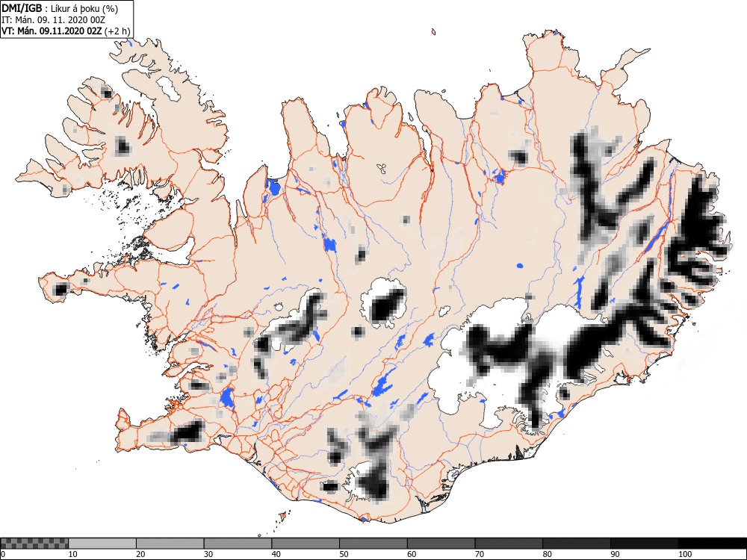
Task: Select the 60–70 percent dark gray legend swatch
Action: click(441, 544)
